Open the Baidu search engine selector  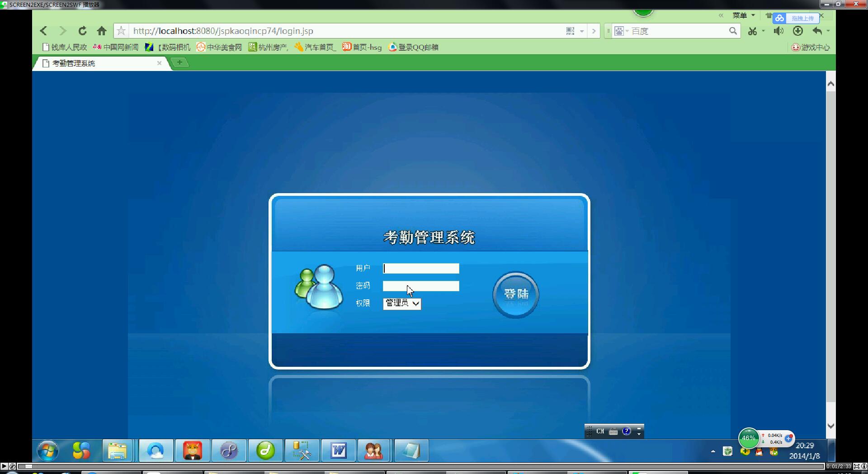click(622, 31)
